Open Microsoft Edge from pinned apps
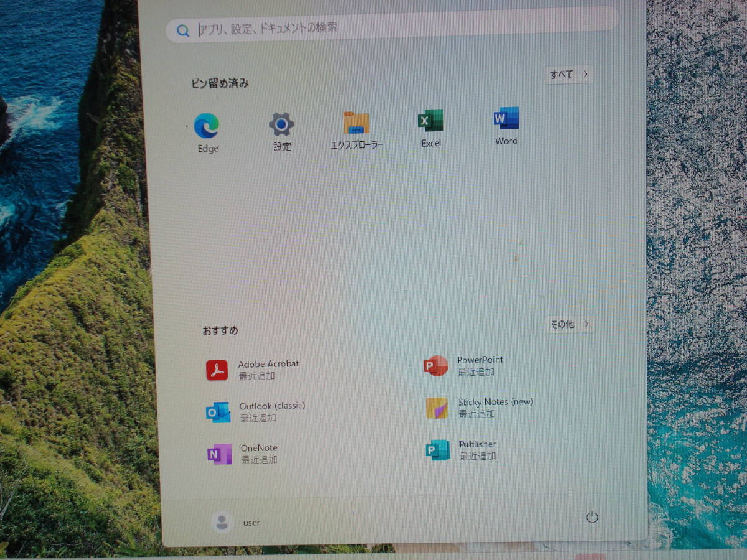747x560 pixels. [206, 126]
